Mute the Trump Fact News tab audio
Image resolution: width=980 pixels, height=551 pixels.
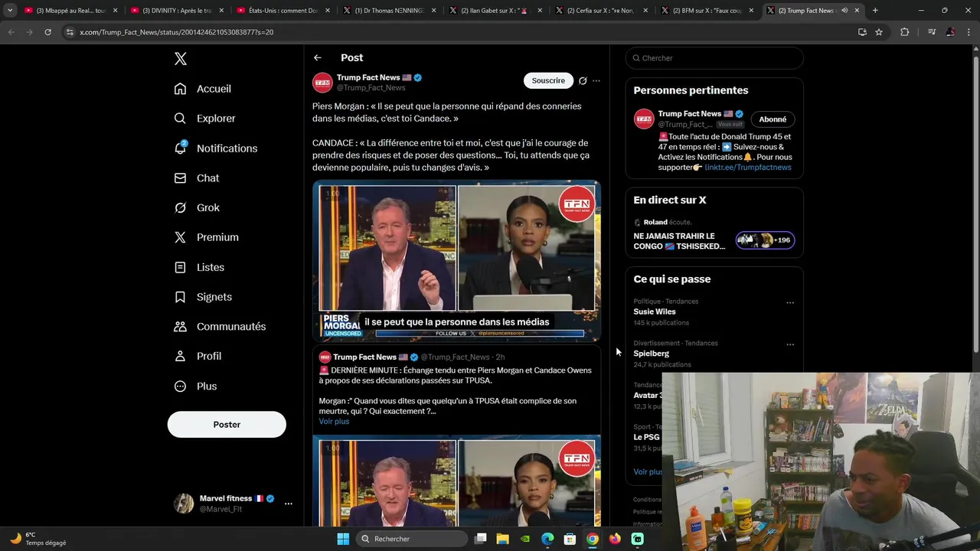844,11
